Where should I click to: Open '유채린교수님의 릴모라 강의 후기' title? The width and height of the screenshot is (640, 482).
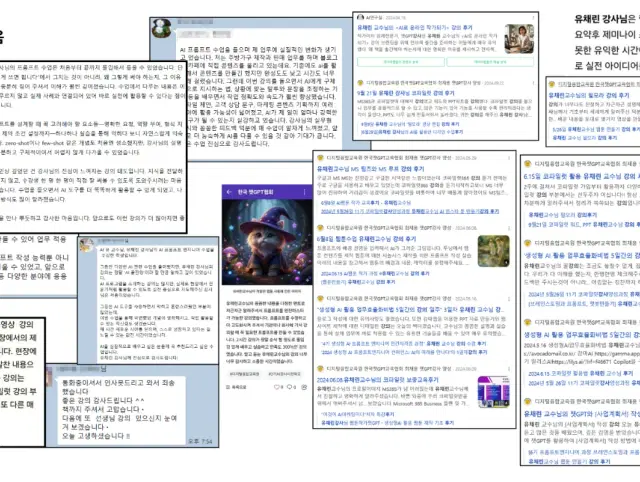pyautogui.click(x=589, y=95)
